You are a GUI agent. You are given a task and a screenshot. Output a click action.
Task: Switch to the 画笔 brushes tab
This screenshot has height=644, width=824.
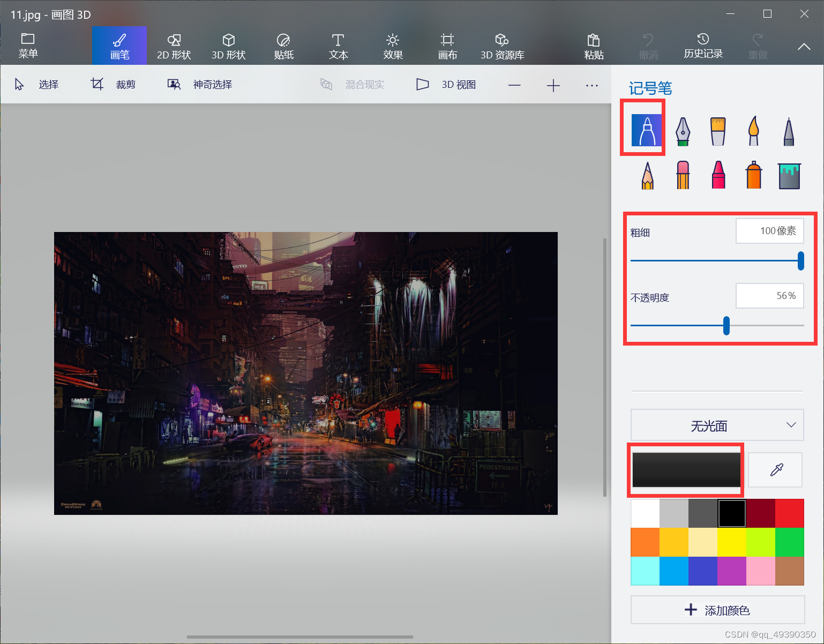point(119,47)
